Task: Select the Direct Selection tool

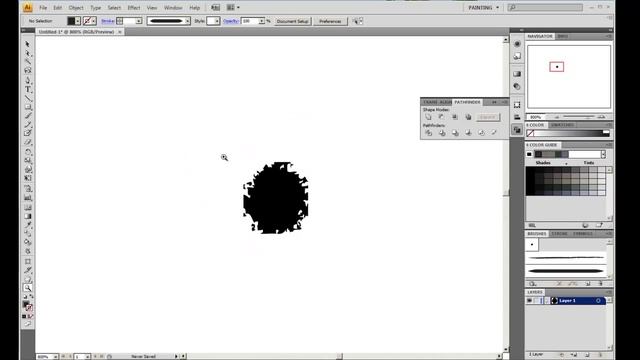Action: pos(27,53)
